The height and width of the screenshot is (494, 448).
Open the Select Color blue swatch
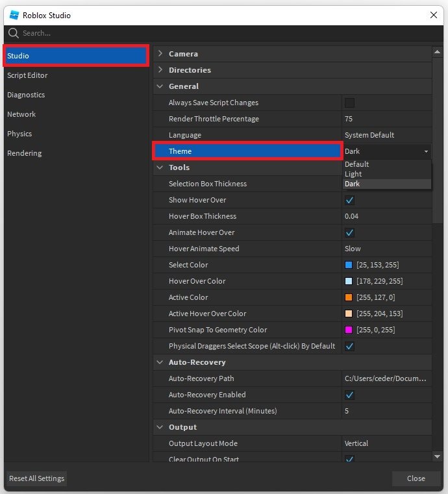pos(349,265)
